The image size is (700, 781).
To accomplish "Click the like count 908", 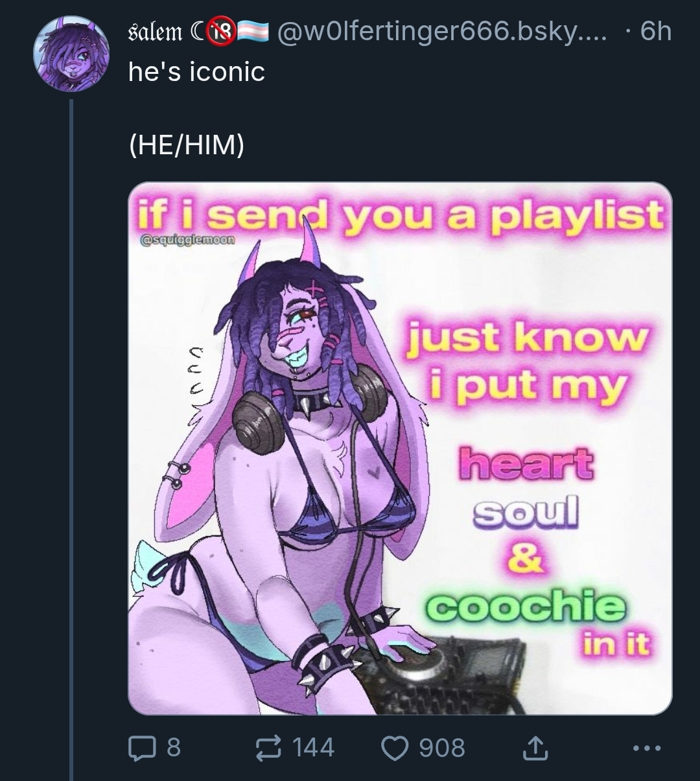I will point(443,748).
